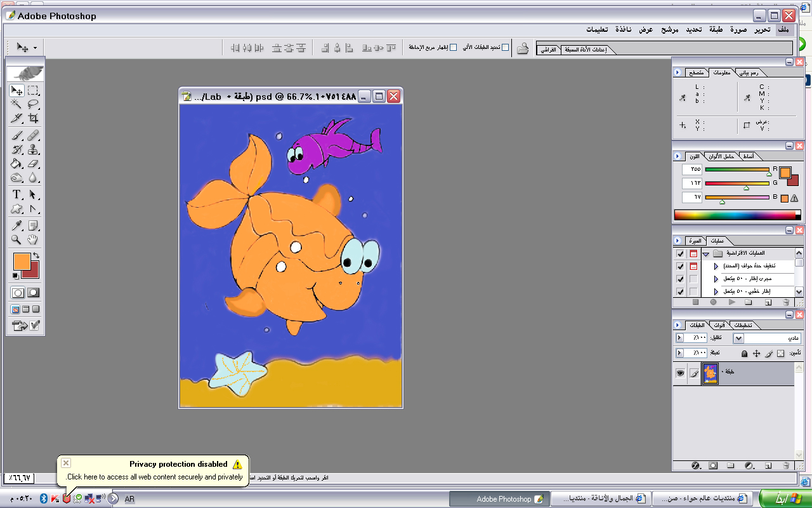Open the File menu (ملف)
This screenshot has height=508, width=812.
pos(783,30)
